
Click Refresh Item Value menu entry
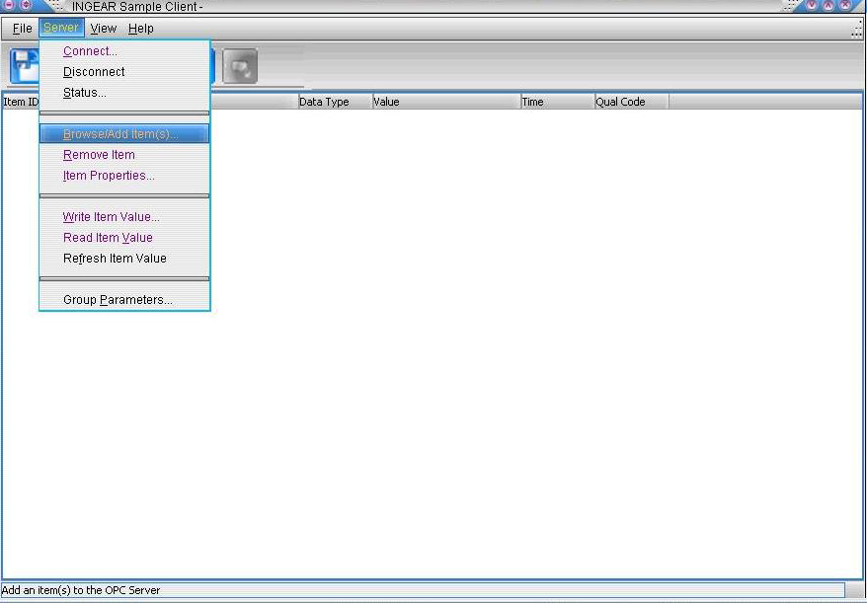[124, 259]
